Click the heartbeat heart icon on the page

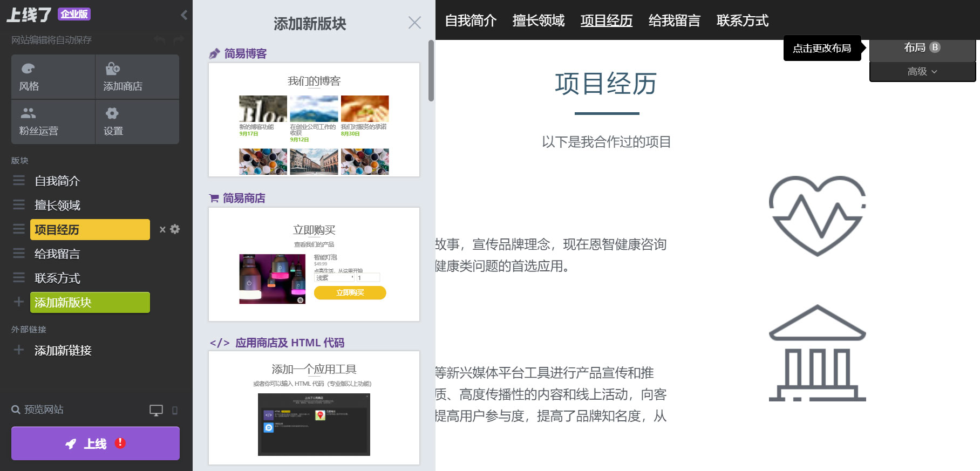tap(818, 216)
